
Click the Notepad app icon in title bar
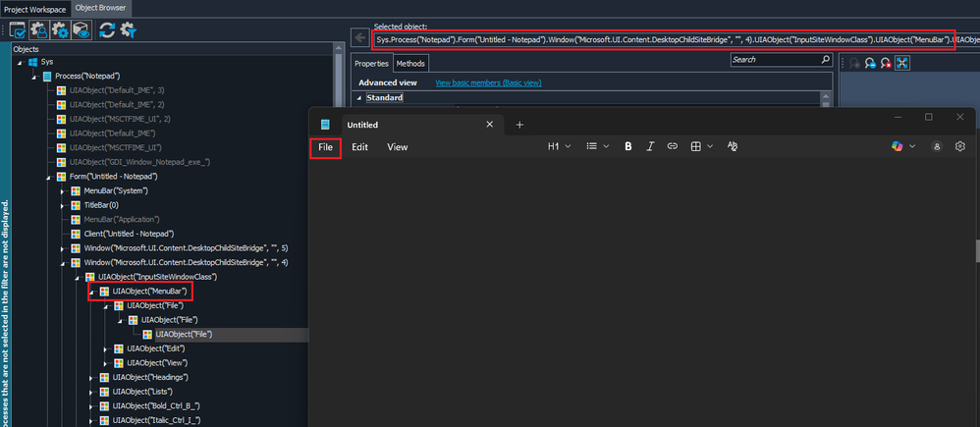click(325, 125)
